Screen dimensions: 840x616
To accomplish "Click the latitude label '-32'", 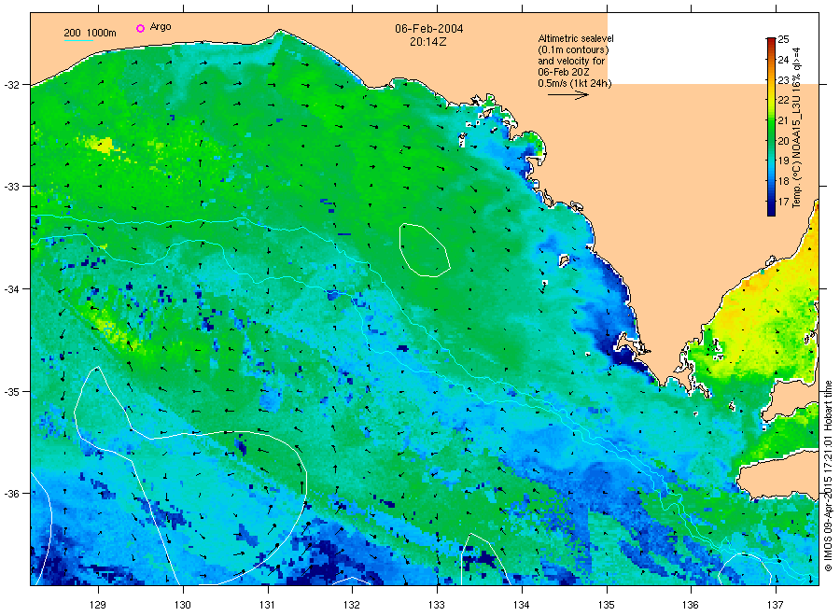I will coord(12,85).
